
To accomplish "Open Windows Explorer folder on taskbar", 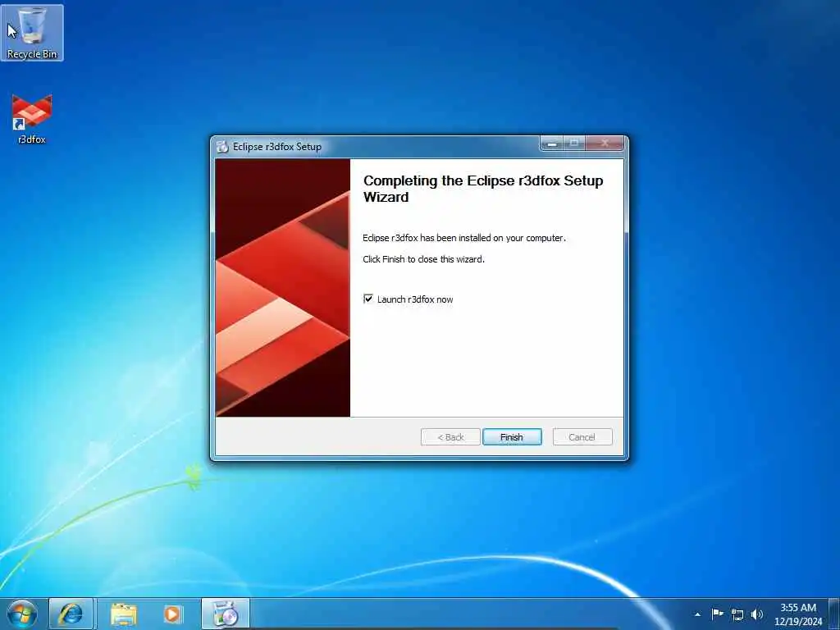I will [124, 614].
